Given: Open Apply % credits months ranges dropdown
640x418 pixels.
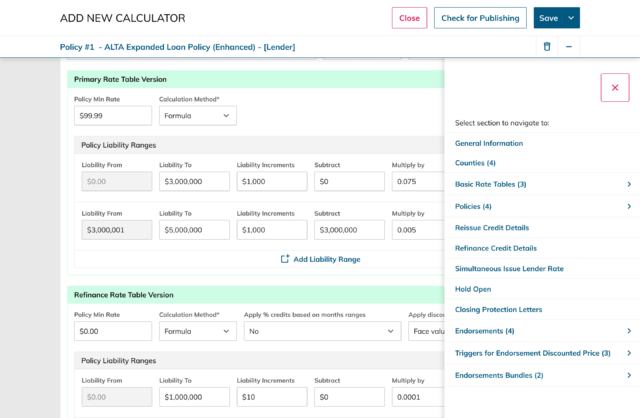Looking at the screenshot, I should click(322, 331).
